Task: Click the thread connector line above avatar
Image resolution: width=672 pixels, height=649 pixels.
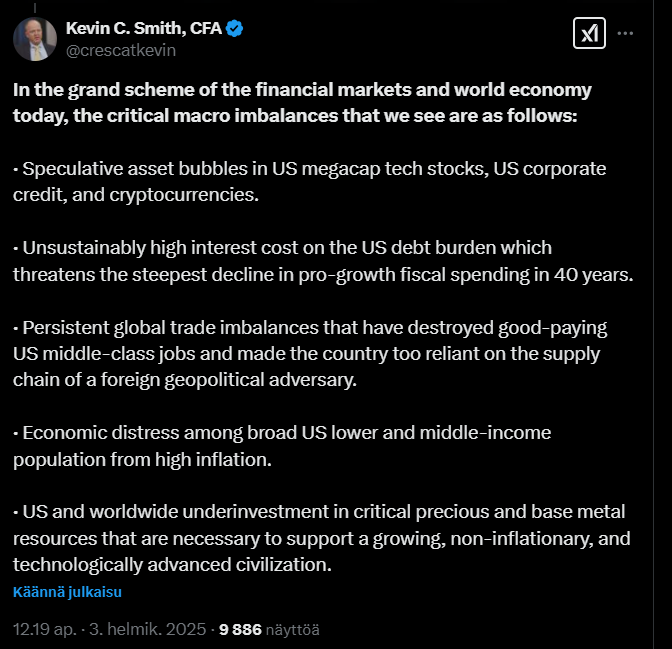Action: (35, 8)
